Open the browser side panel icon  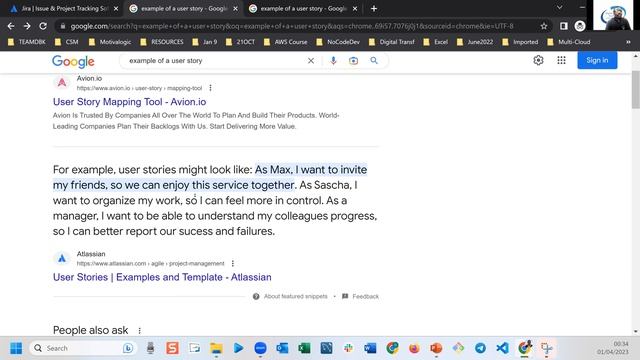[x=564, y=26]
